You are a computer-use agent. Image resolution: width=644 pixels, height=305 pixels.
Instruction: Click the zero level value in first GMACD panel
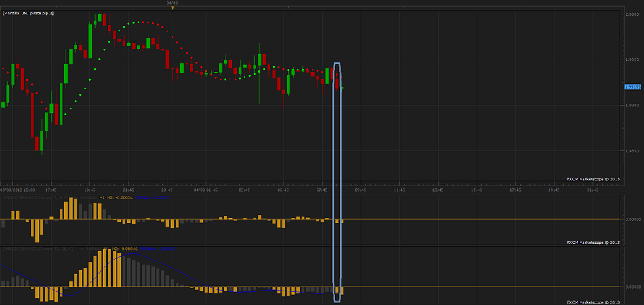pos(632,219)
